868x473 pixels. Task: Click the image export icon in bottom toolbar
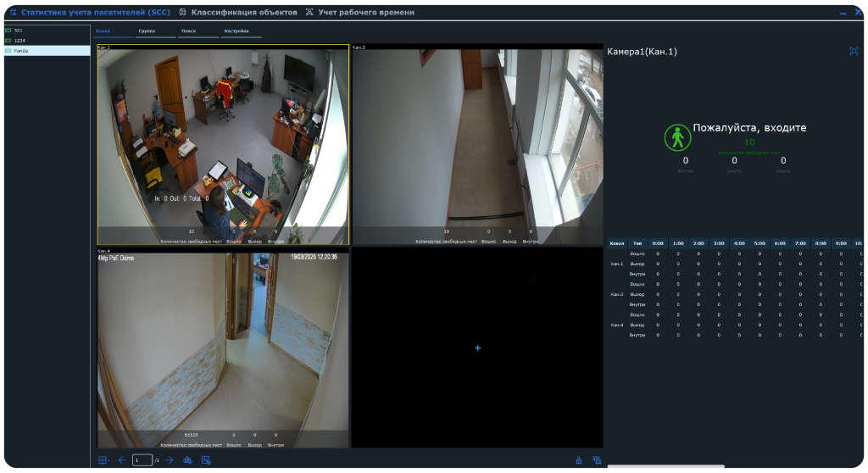[x=206, y=460]
